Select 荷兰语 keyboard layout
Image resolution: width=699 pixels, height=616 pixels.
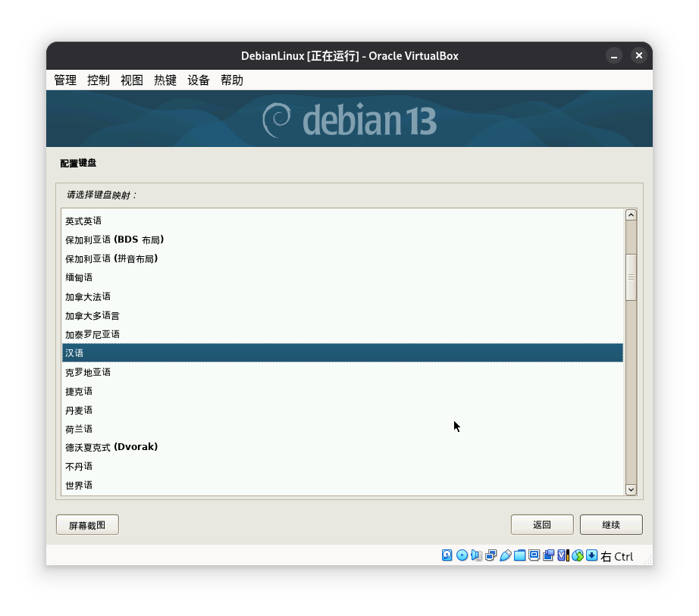(343, 429)
